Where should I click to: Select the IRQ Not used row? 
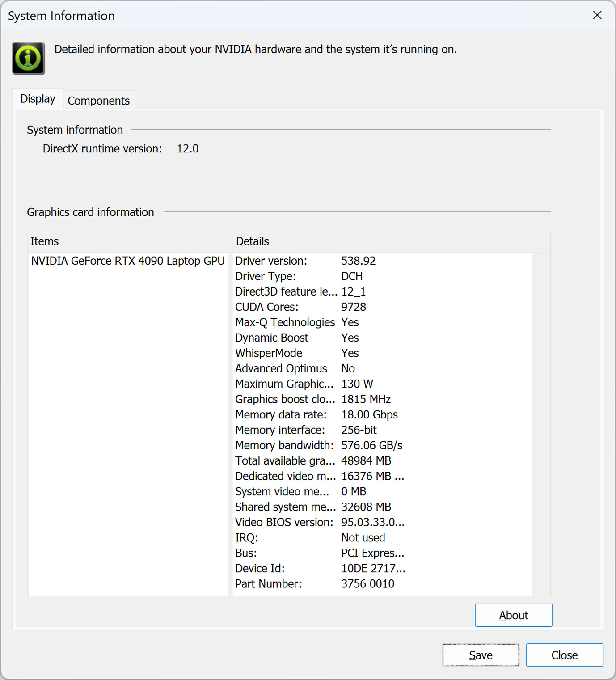coord(382,538)
